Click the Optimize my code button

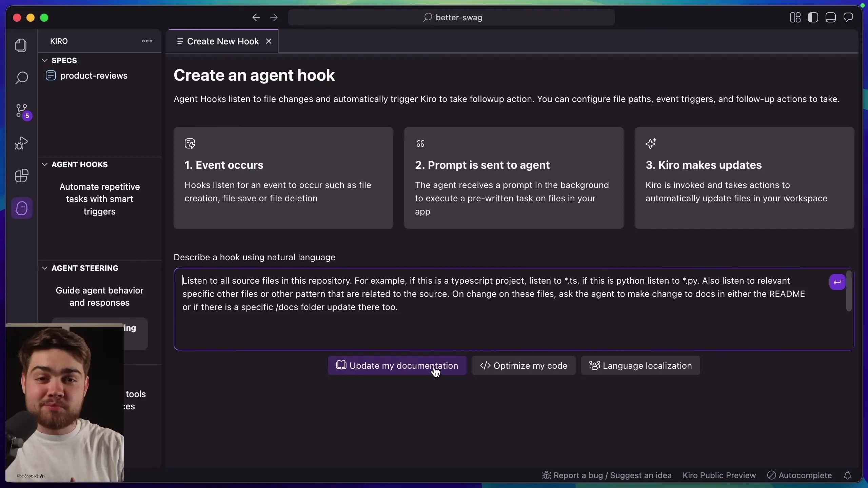coord(524,365)
